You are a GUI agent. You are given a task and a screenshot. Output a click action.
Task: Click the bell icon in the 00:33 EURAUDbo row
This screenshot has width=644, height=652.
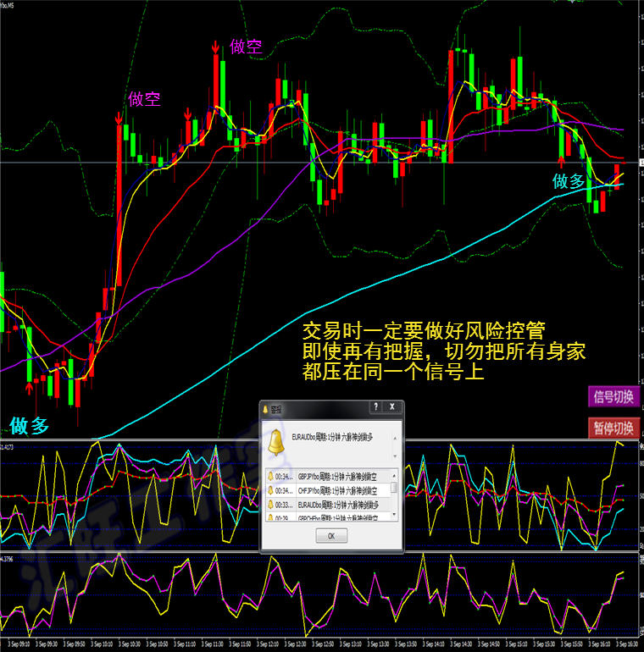click(x=270, y=505)
